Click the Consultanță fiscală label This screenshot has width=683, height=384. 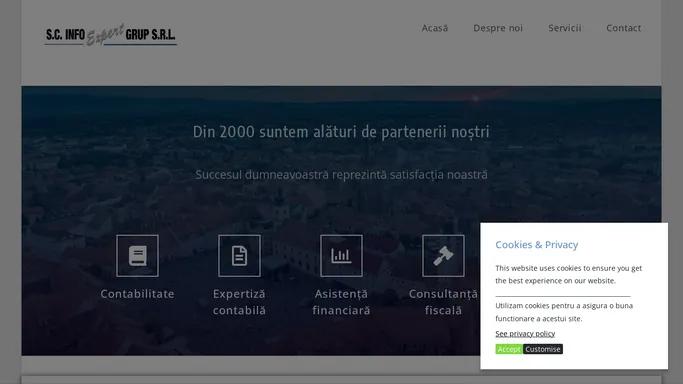pos(443,302)
